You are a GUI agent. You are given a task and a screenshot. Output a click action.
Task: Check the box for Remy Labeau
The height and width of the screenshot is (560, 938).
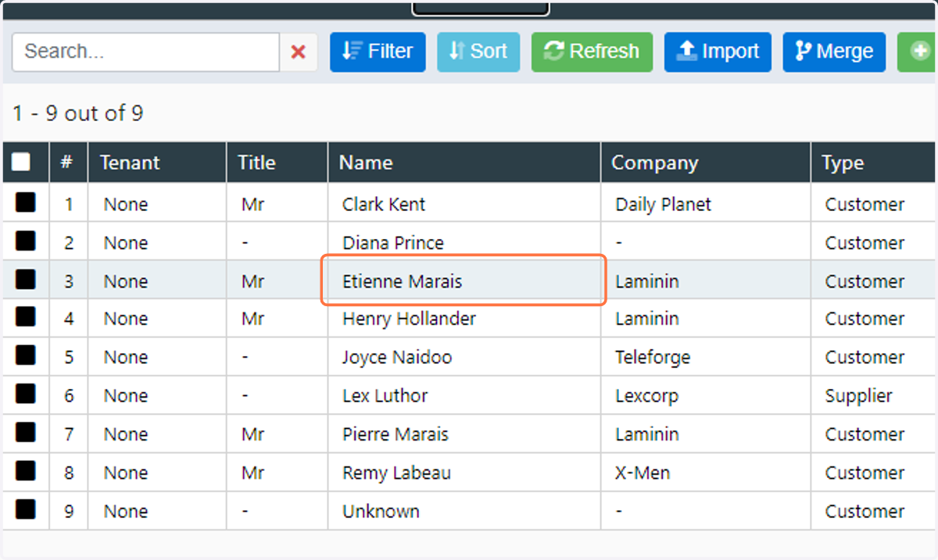coord(25,471)
